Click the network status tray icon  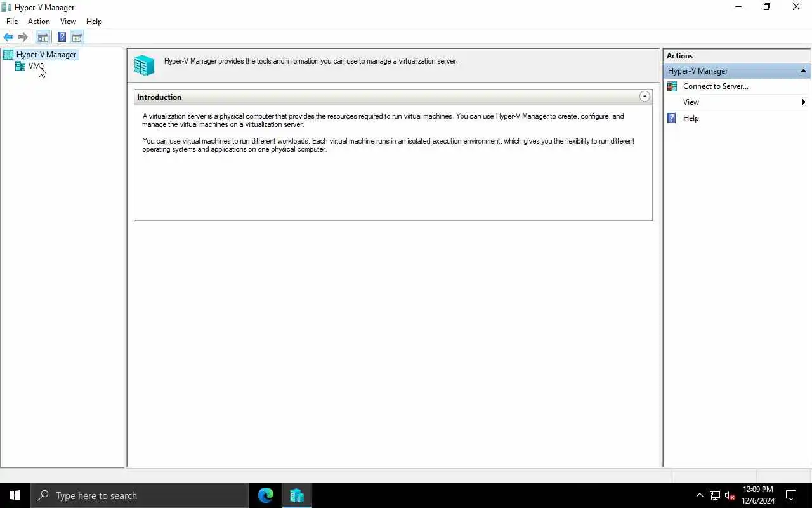[x=715, y=496]
